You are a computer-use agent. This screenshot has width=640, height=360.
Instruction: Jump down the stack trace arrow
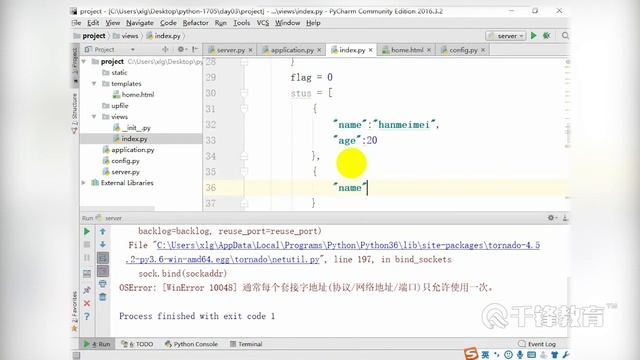point(102,244)
